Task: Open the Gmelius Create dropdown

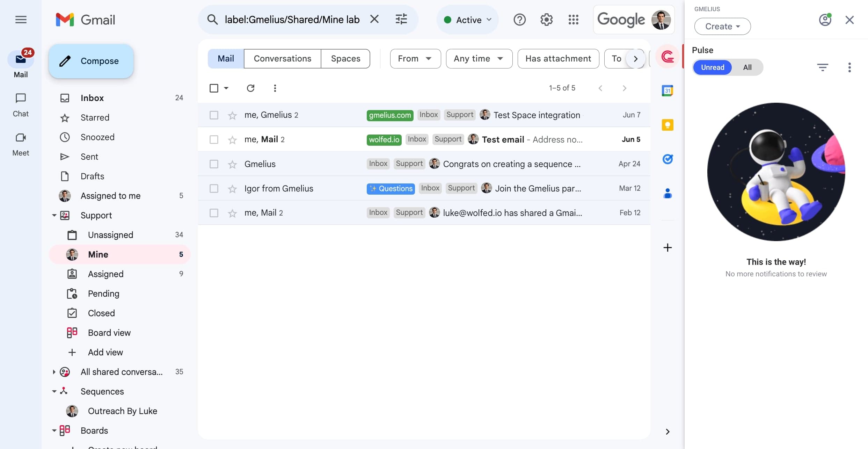Action: click(x=722, y=26)
